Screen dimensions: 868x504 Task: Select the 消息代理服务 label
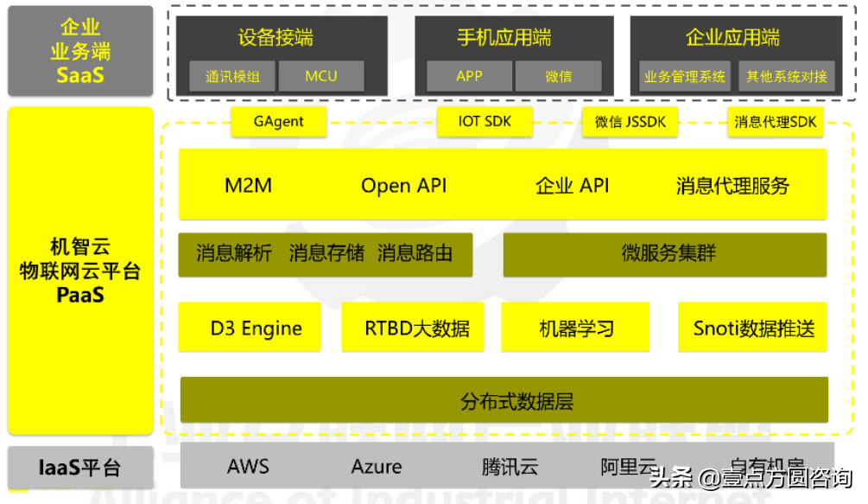coord(732,185)
